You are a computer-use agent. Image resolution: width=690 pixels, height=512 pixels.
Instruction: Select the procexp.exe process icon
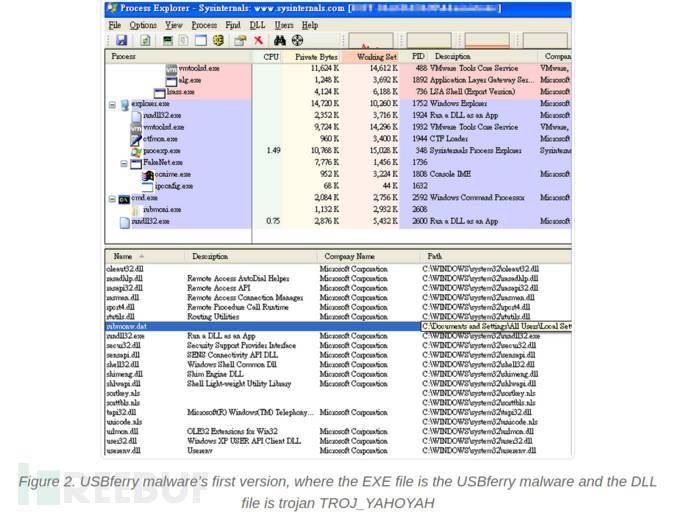point(137,151)
